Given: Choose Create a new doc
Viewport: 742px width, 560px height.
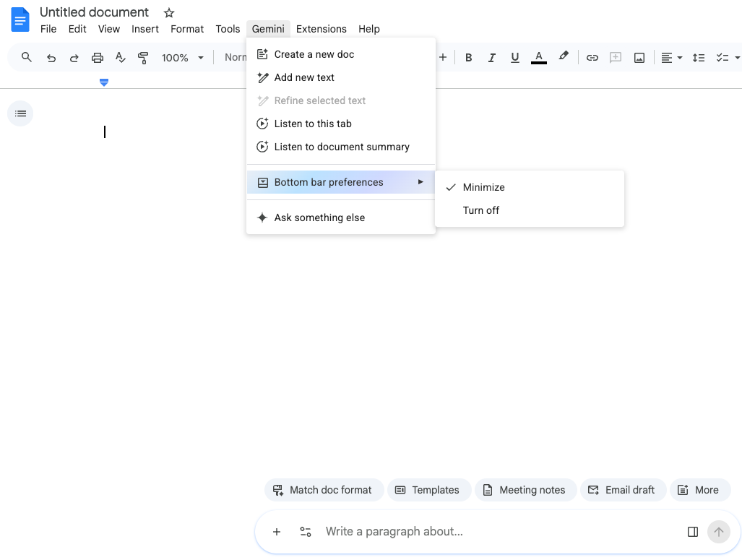Looking at the screenshot, I should (341, 54).
